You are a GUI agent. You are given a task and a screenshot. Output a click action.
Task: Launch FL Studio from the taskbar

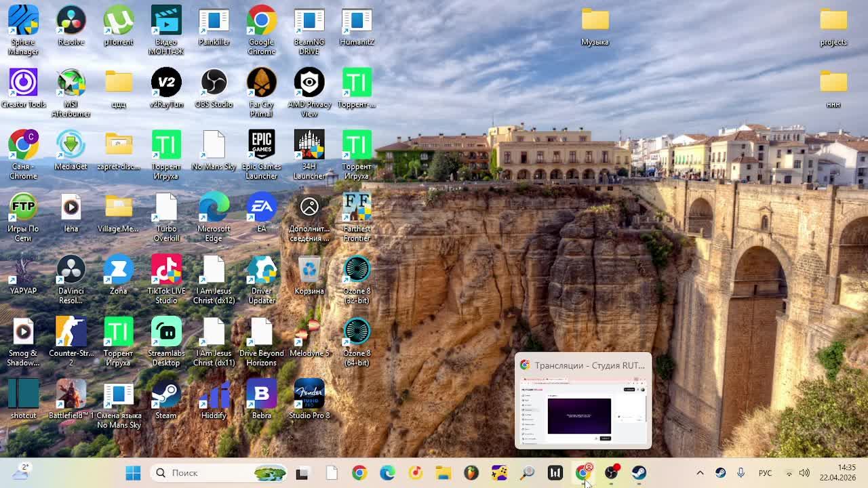[471, 473]
